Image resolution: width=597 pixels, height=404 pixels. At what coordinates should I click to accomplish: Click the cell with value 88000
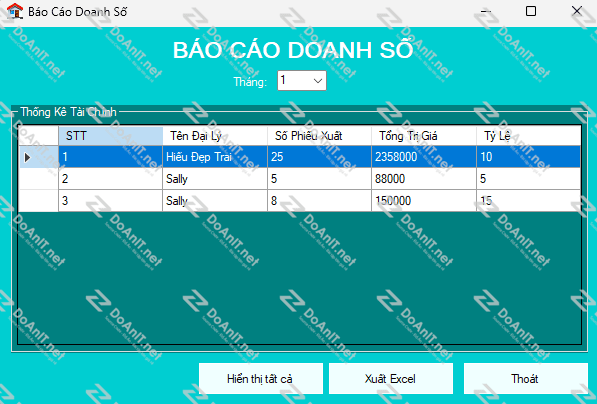(x=424, y=179)
